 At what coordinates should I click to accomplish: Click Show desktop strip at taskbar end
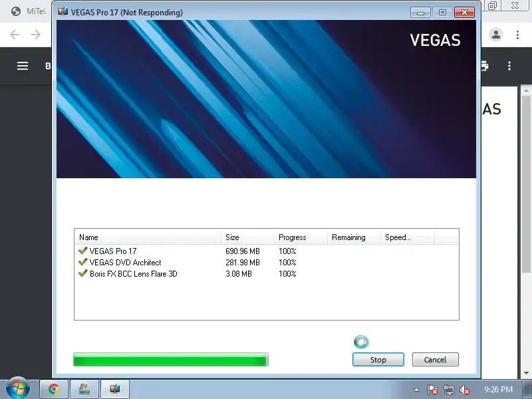pyautogui.click(x=528, y=390)
